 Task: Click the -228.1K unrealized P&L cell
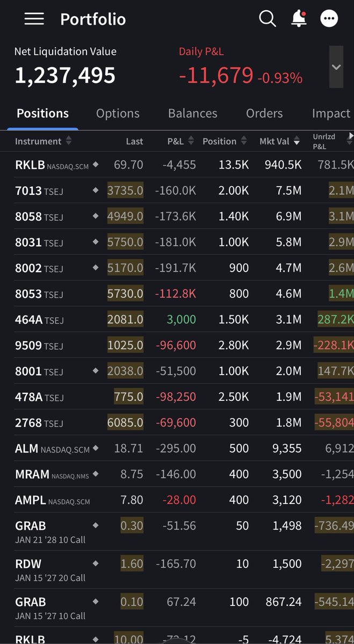(334, 345)
